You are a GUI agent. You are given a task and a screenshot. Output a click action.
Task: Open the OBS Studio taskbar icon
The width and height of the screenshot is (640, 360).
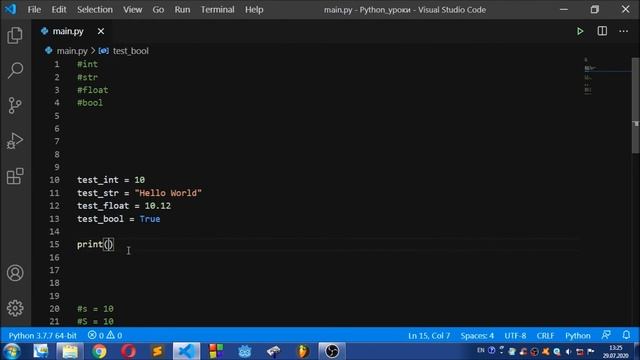(x=331, y=351)
